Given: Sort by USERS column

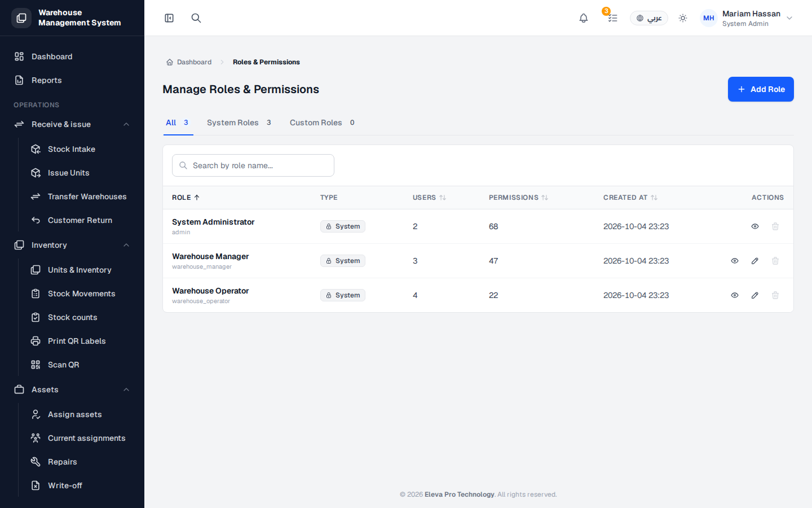Looking at the screenshot, I should 429,198.
